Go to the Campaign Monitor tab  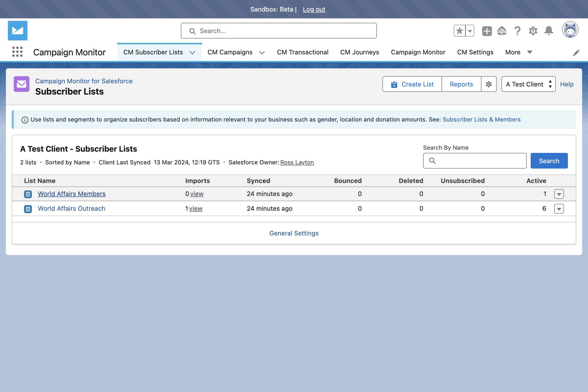coord(418,52)
